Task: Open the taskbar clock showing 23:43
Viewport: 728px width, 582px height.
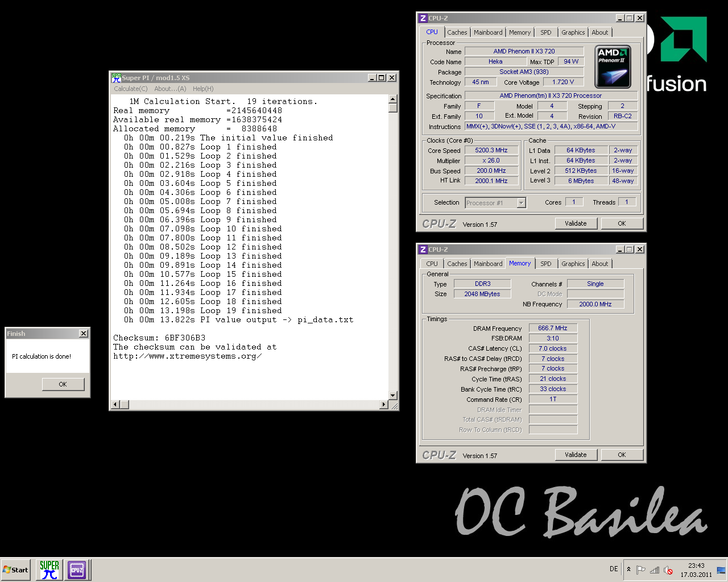Action: [696, 570]
